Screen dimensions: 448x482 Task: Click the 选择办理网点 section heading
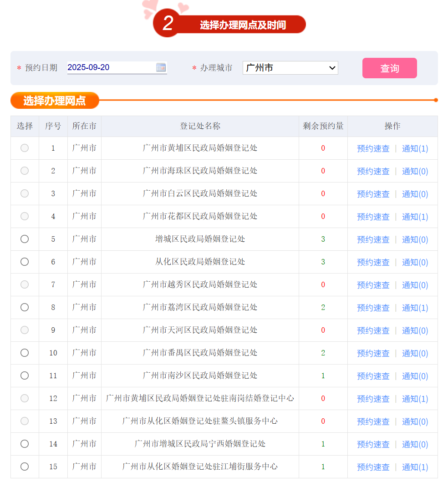click(x=55, y=101)
